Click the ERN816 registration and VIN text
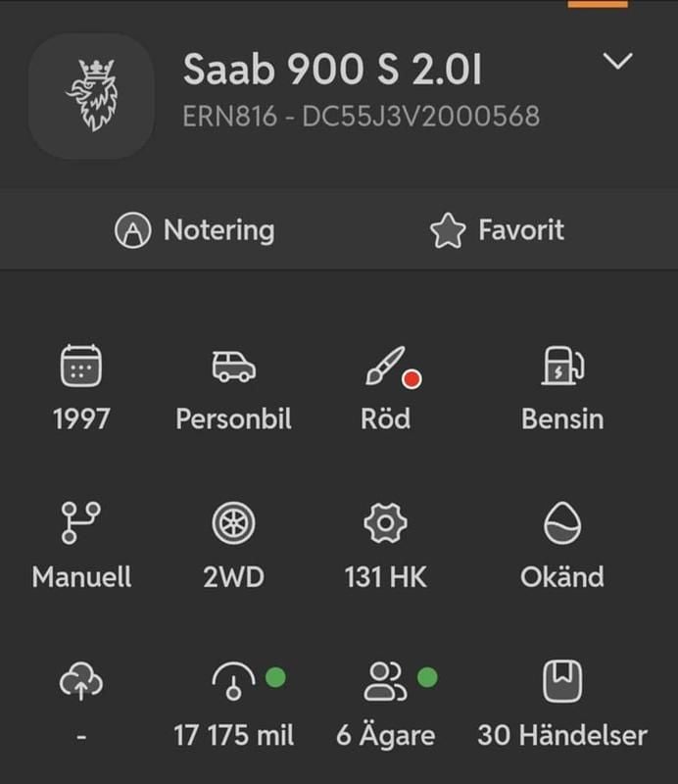This screenshot has width=678, height=784. tap(361, 117)
